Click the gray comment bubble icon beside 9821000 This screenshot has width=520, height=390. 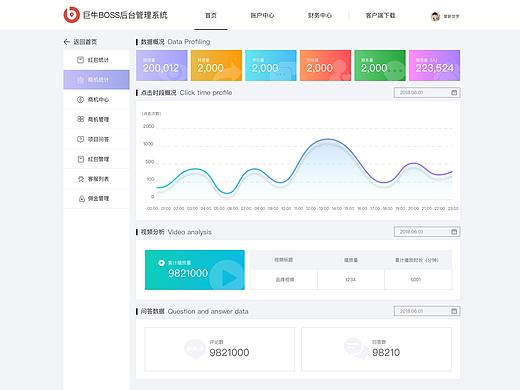pyautogui.click(x=194, y=349)
